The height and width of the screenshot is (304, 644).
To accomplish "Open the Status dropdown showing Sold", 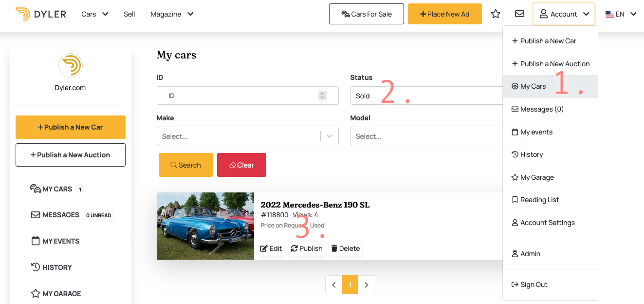I will (426, 95).
